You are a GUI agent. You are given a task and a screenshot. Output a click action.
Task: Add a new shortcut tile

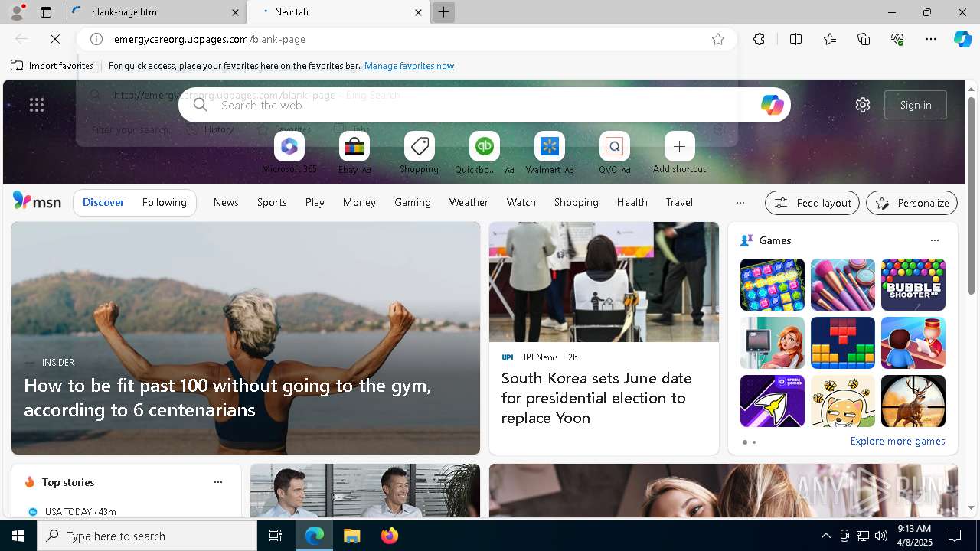679,153
